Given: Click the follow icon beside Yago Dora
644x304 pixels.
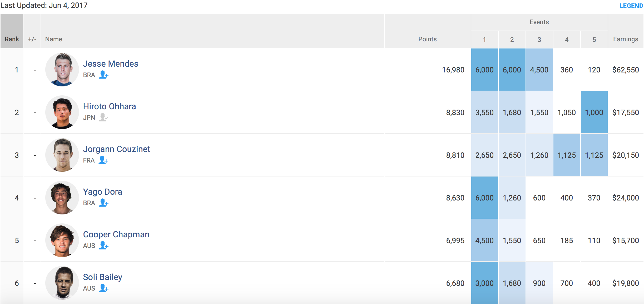Looking at the screenshot, I should [103, 203].
